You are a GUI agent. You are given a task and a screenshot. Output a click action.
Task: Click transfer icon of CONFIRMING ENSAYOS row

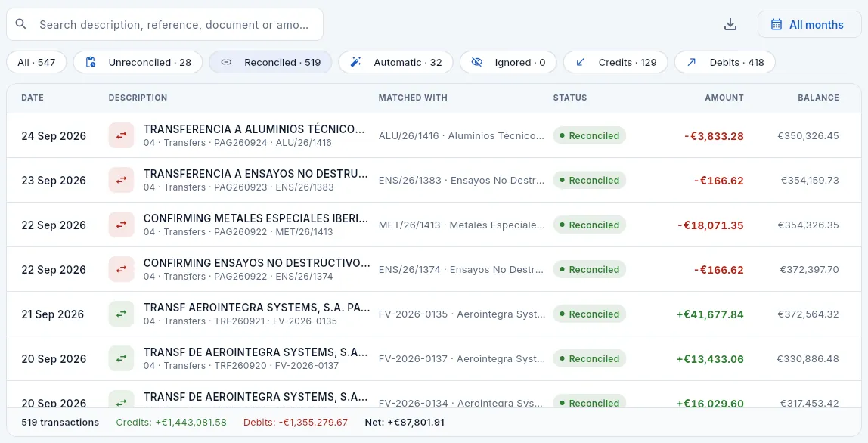tap(121, 269)
